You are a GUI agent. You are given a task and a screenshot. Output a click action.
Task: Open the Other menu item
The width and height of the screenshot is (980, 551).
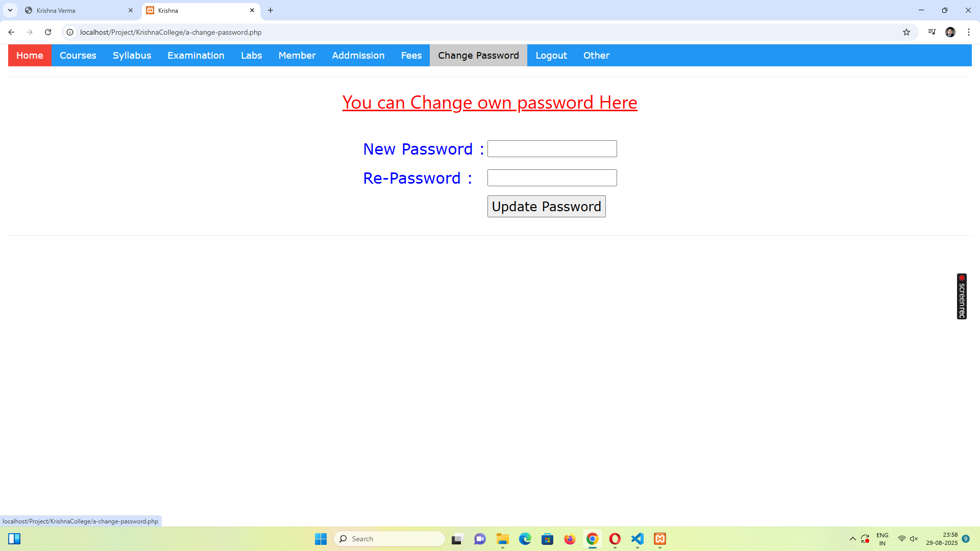pyautogui.click(x=596, y=55)
